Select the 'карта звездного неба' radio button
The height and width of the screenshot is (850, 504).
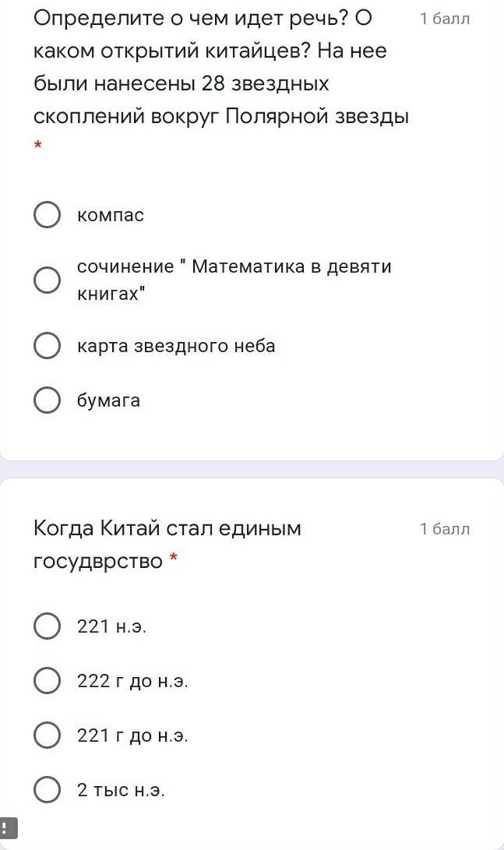[x=47, y=346]
